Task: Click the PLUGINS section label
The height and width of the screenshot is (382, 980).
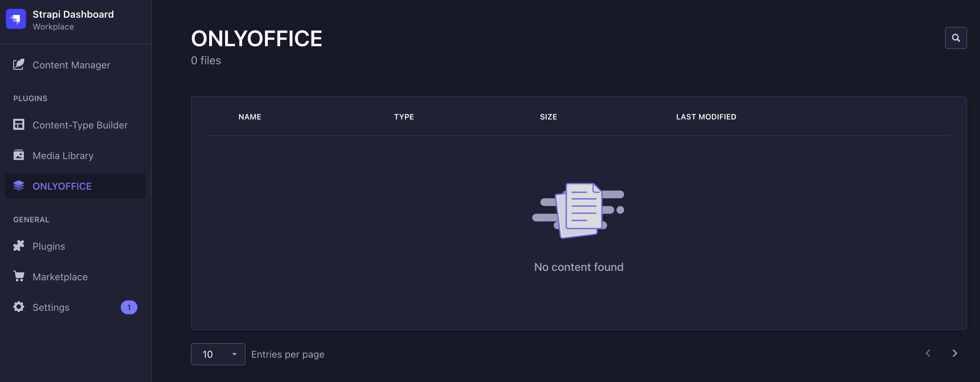Action: click(x=31, y=98)
